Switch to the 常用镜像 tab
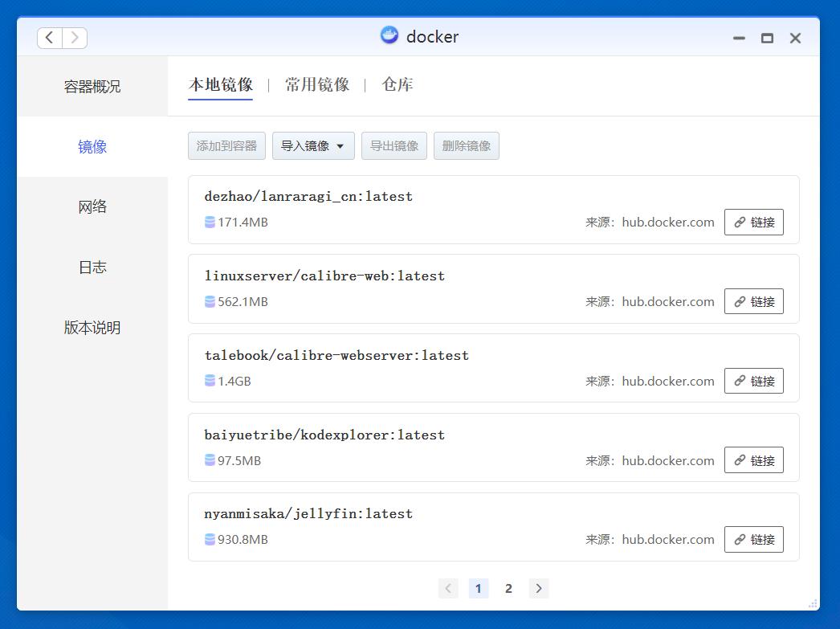Viewport: 840px width, 629px height. point(316,84)
